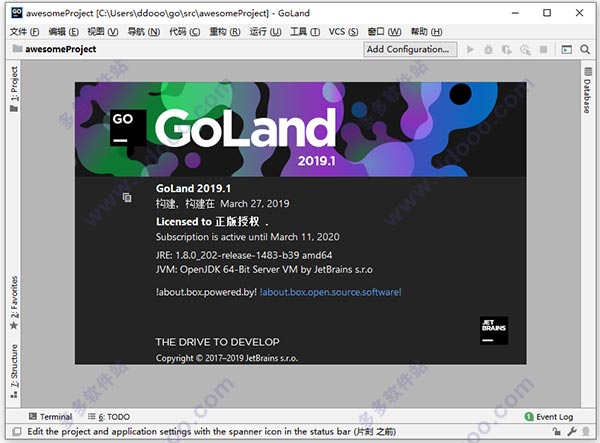Minimize the GoLand window

(515, 13)
